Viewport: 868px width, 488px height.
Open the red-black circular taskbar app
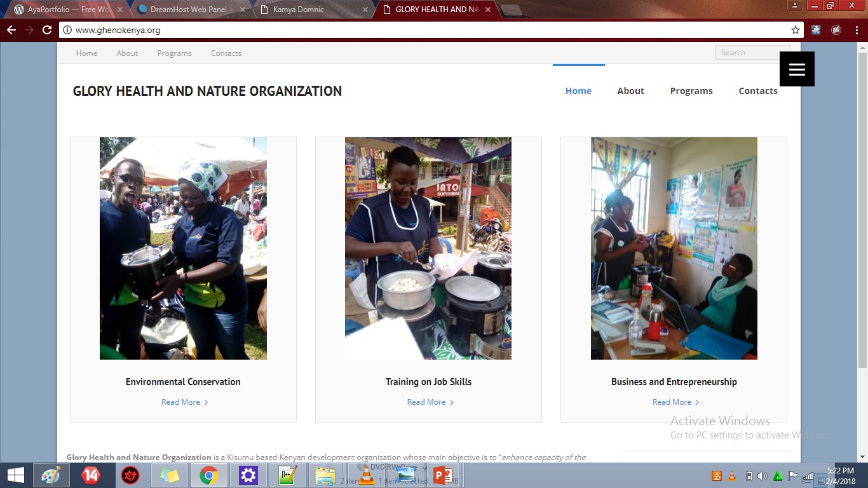(130, 475)
